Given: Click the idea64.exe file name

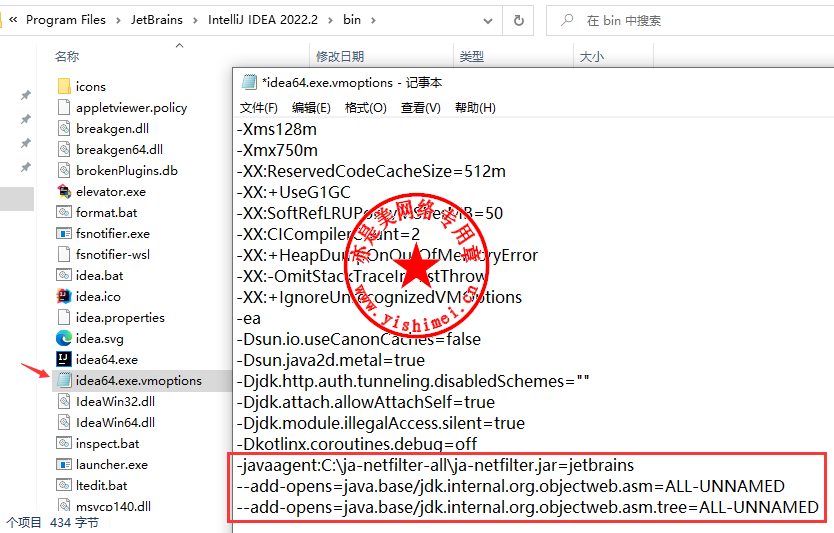Looking at the screenshot, I should point(106,360).
